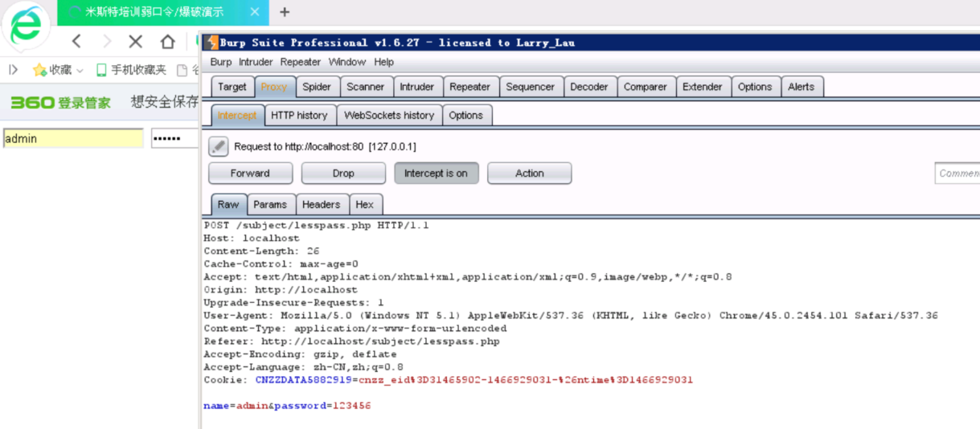This screenshot has height=429, width=980.
Task: Open WebSockets history sub-tab
Action: point(389,115)
